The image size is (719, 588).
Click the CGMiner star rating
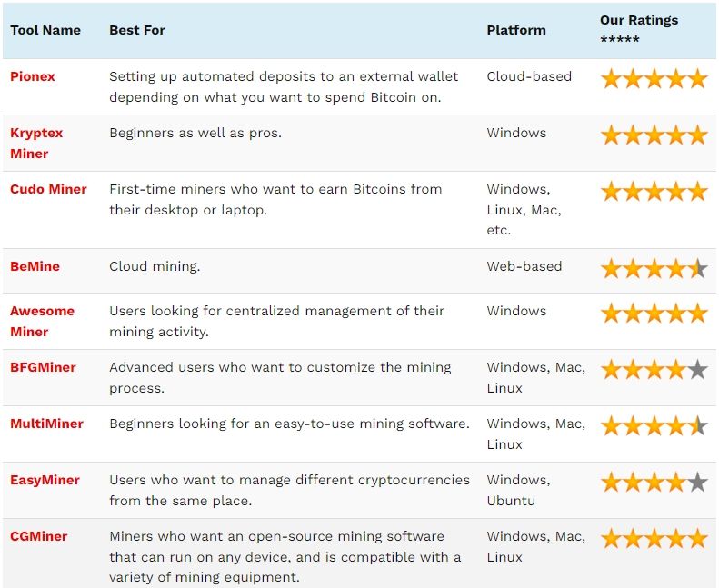[654, 539]
